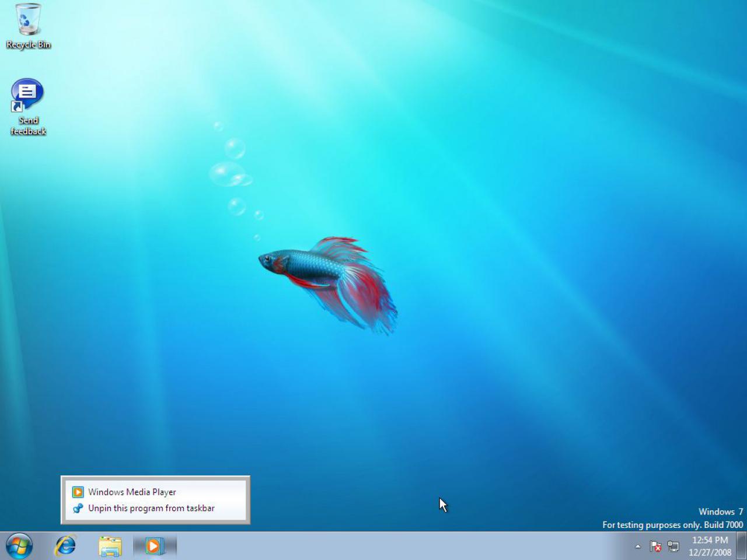Launch Internet Explorer from the taskbar

tap(65, 546)
